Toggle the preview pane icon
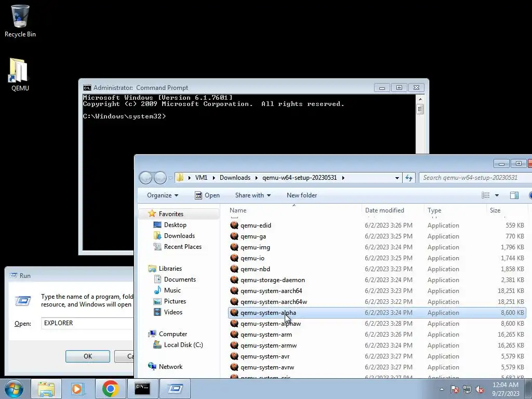 pos(514,195)
